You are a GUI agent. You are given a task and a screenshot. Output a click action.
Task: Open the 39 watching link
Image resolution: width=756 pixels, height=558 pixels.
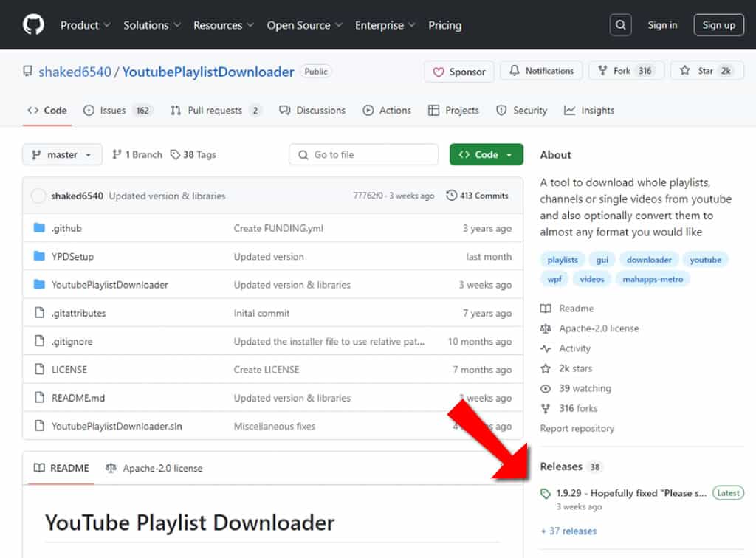(576, 388)
